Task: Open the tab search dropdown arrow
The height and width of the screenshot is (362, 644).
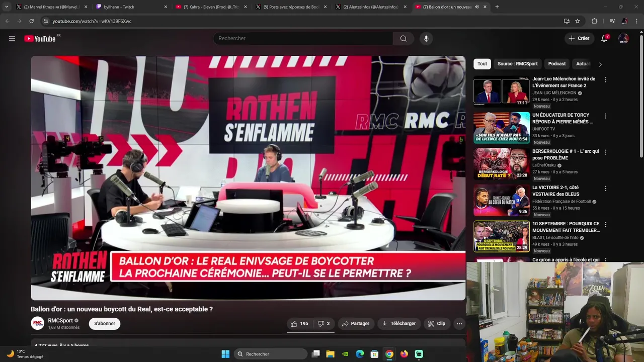Action: point(6,7)
